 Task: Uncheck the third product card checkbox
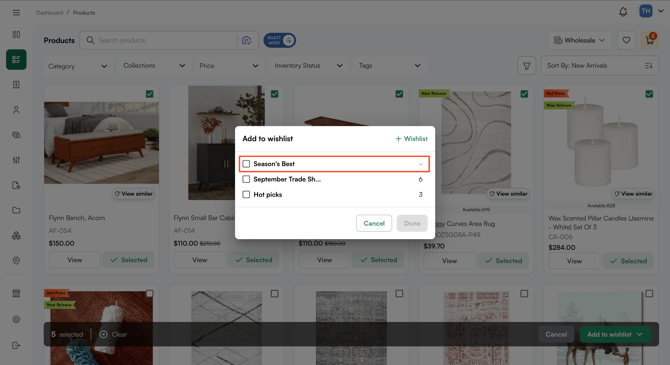tap(399, 94)
